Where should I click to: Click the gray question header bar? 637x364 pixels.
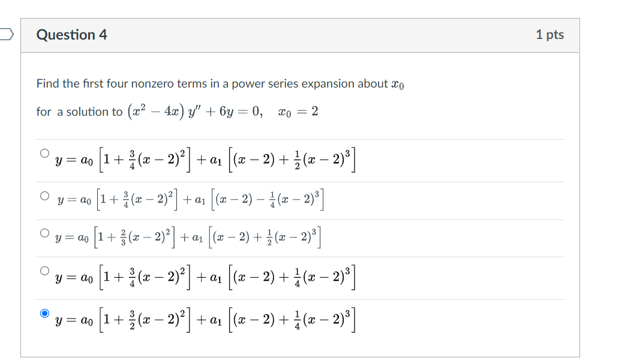click(x=300, y=35)
